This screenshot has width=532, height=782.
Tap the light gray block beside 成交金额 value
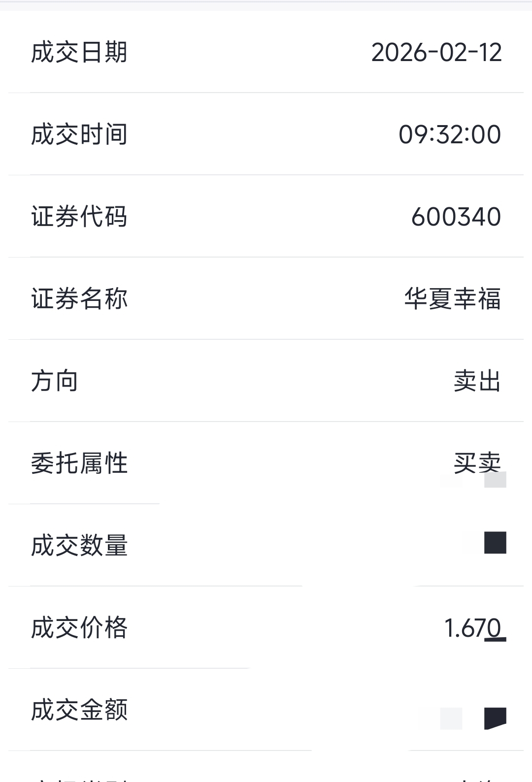pyautogui.click(x=451, y=718)
